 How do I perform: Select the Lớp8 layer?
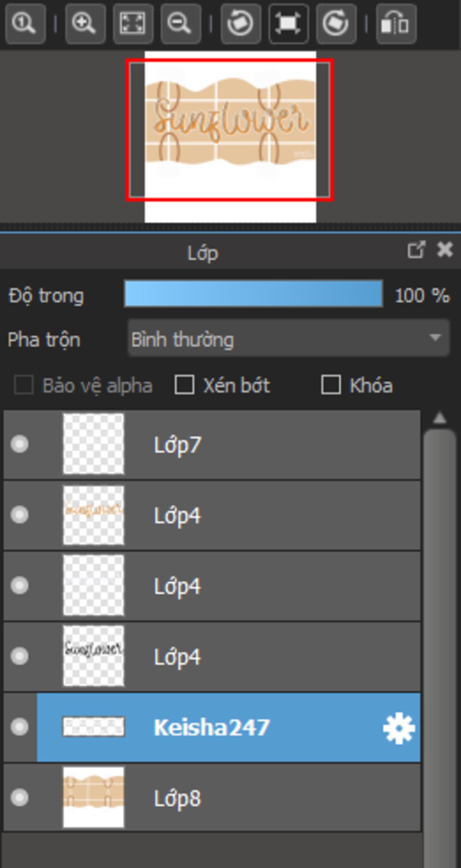(x=212, y=798)
